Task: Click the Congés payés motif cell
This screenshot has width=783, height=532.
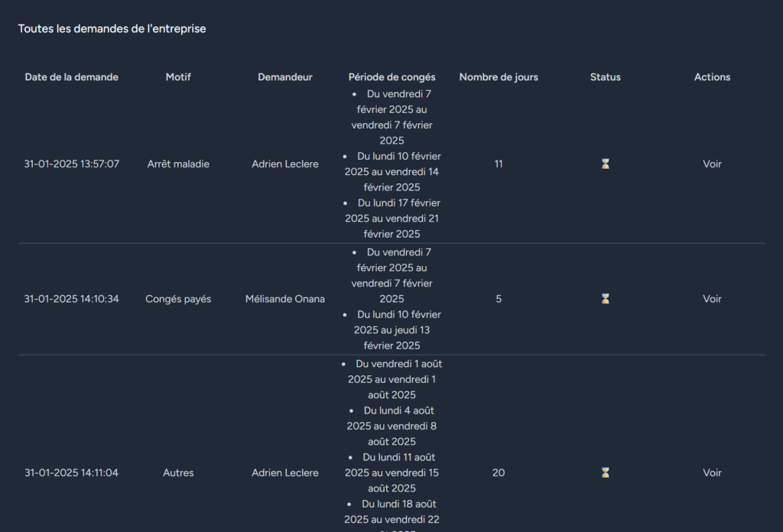Action: [x=178, y=299]
